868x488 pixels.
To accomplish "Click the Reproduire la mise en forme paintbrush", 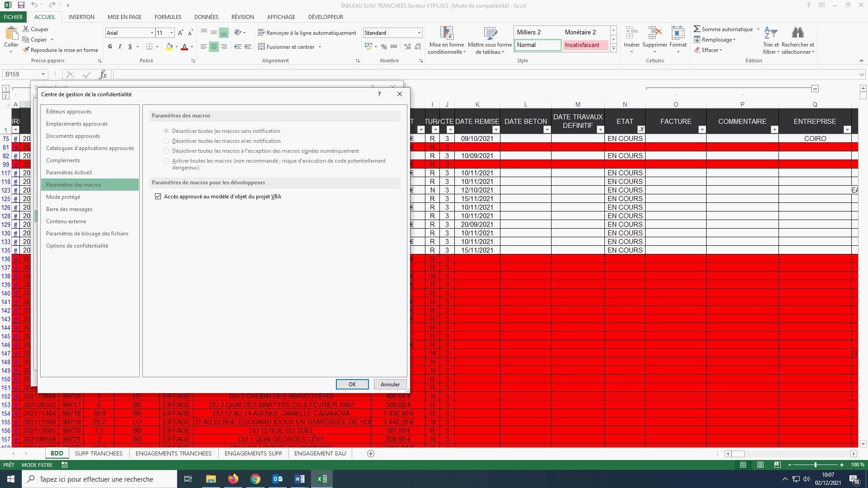I will [x=26, y=50].
